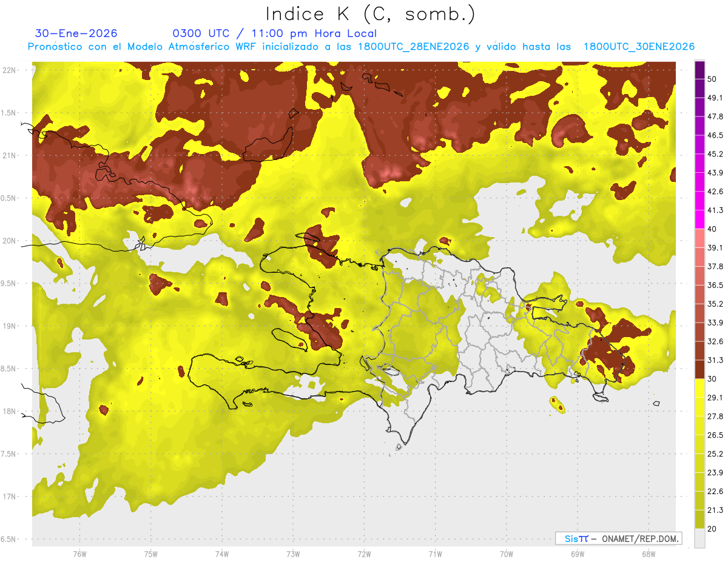Click the '31.3' colorbar label
Viewport: 728px width, 562px height.
(715, 360)
